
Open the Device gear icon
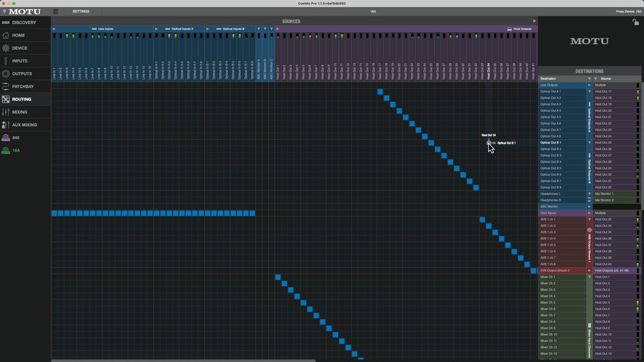coord(5,48)
